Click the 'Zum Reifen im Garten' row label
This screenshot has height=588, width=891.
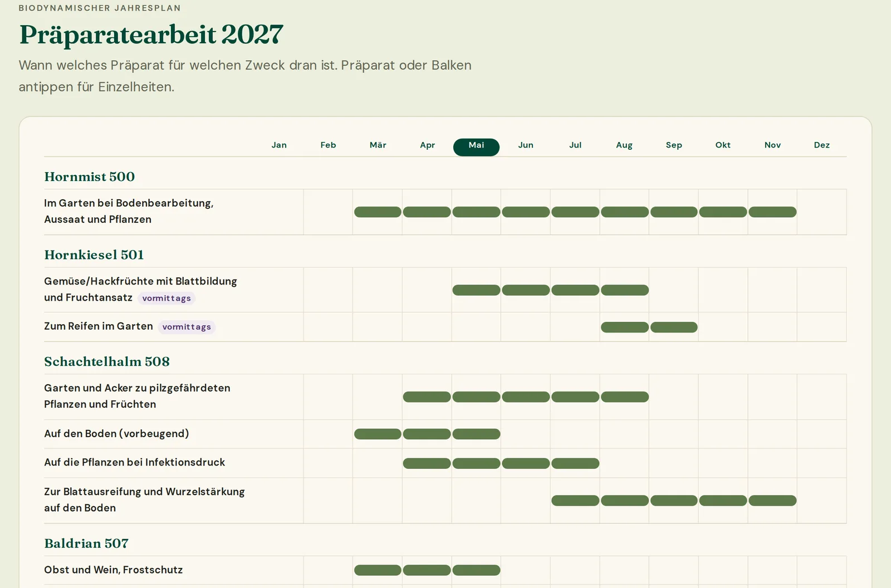coord(99,326)
